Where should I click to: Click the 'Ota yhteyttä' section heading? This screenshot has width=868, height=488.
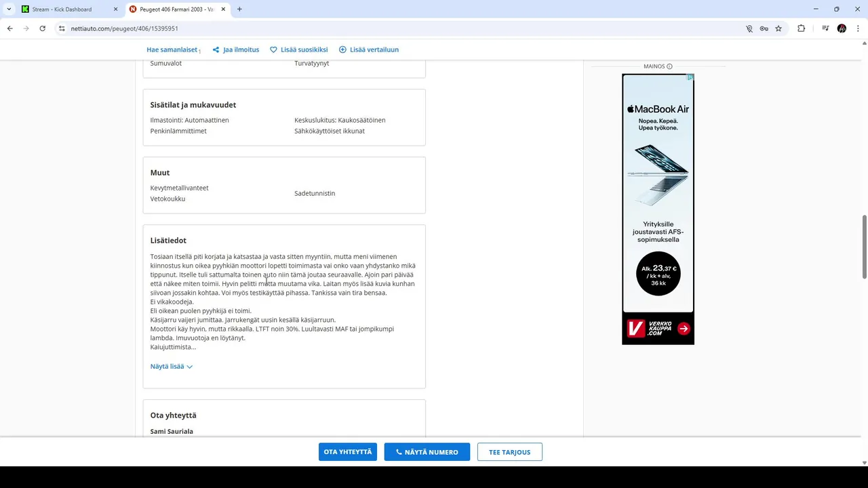point(174,415)
